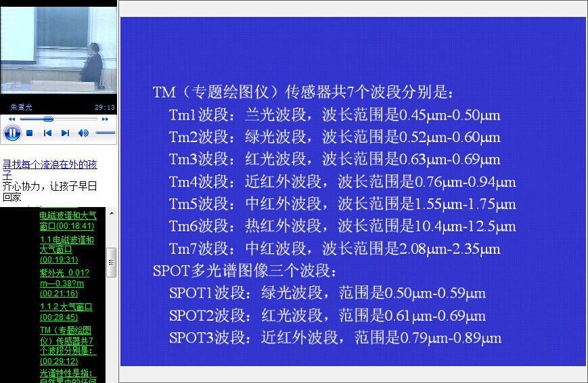Adjust the volume slider level
This screenshot has width=588, height=383.
pyautogui.click(x=105, y=133)
